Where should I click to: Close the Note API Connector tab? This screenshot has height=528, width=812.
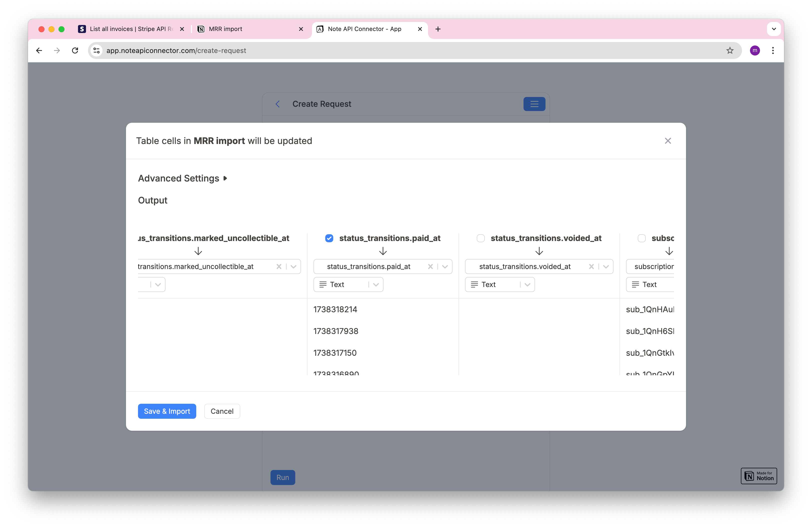tap(420, 29)
